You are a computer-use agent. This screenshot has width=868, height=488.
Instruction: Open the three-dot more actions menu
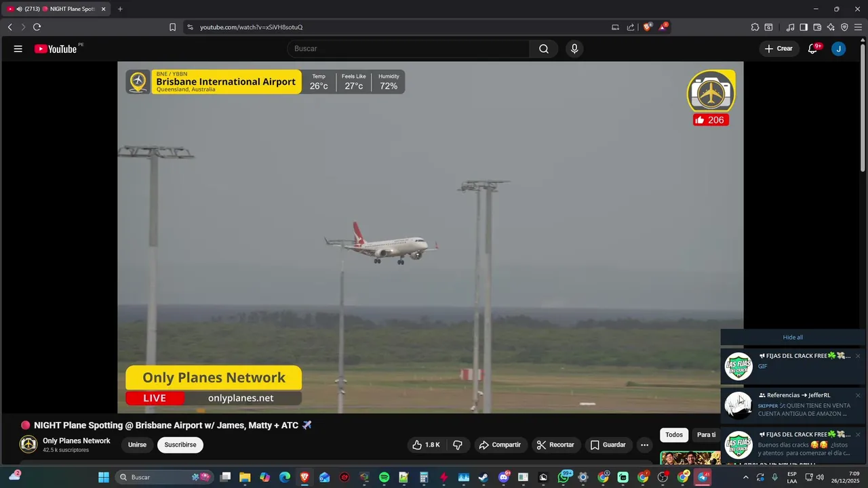click(x=644, y=445)
